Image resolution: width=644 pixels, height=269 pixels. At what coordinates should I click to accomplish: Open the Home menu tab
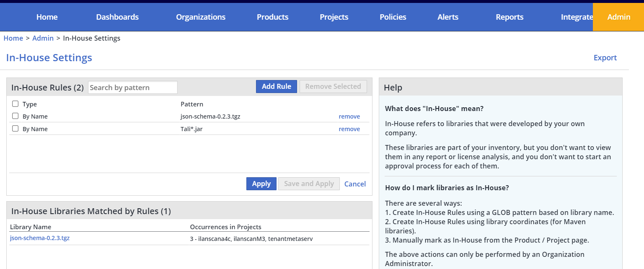pos(47,17)
